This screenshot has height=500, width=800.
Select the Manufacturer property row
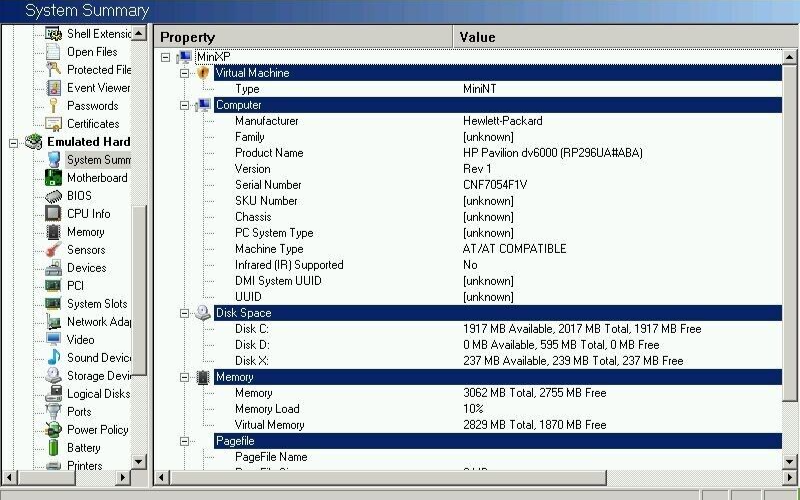click(497, 121)
